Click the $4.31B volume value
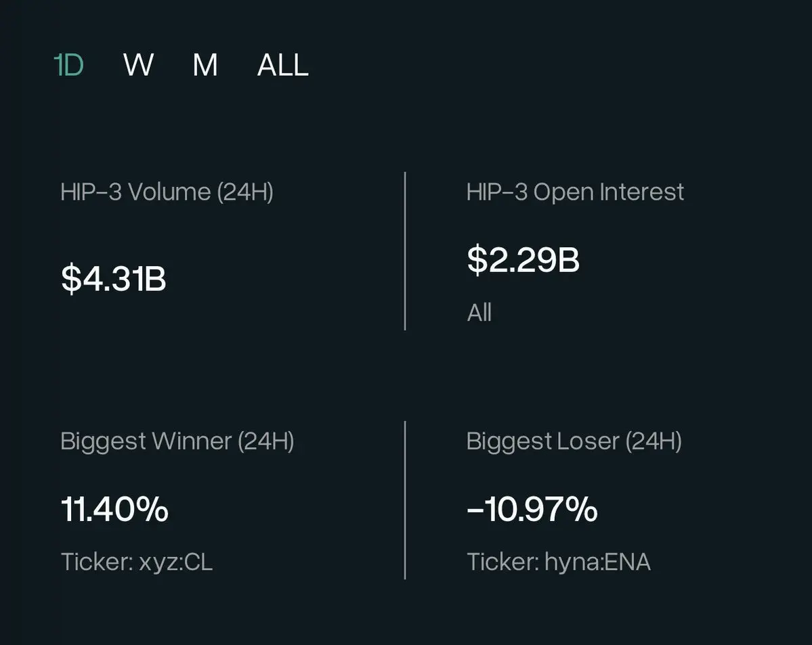 coord(113,279)
